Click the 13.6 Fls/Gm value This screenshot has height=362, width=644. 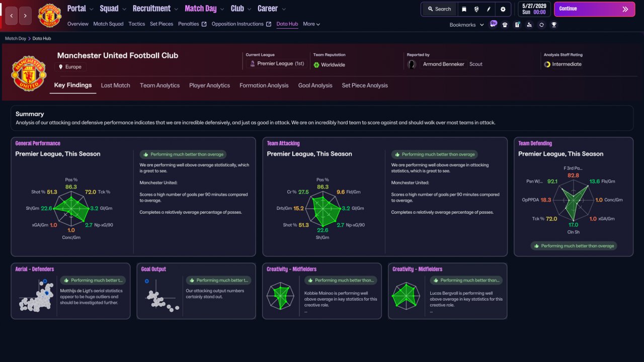(595, 182)
